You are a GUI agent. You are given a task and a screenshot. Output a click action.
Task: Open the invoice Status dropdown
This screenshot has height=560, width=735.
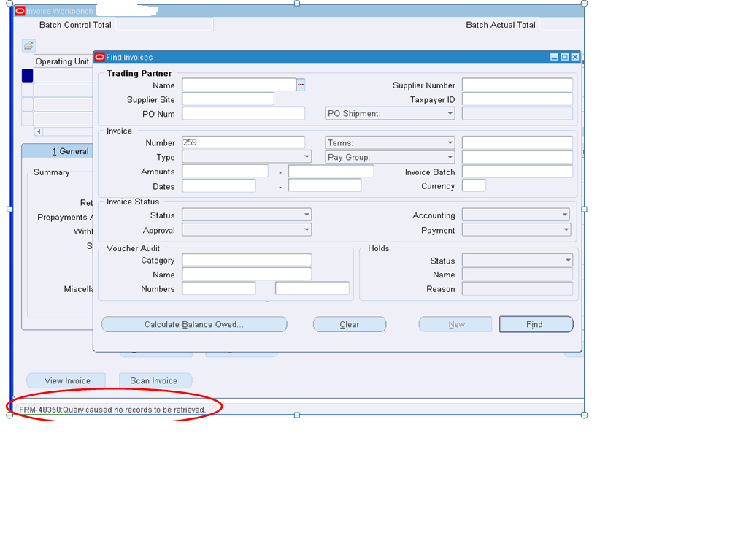tap(307, 215)
